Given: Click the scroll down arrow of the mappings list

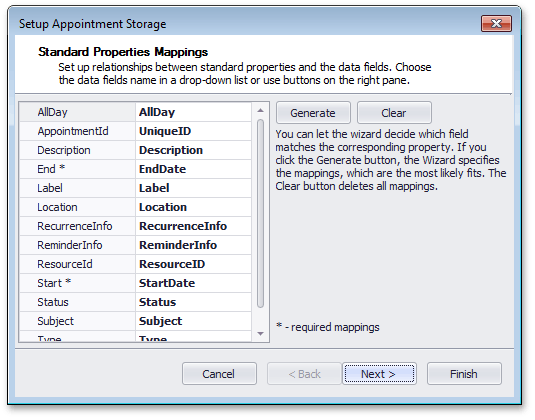Looking at the screenshot, I should coord(260,334).
